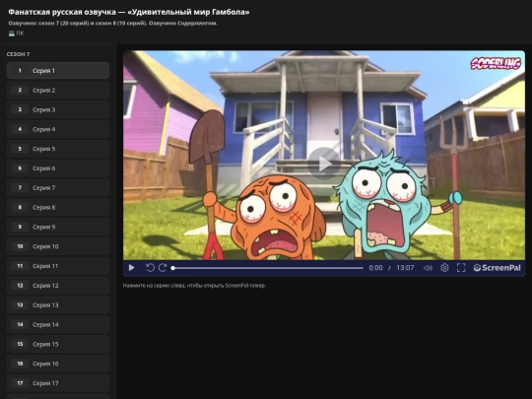532x399 pixels.
Task: Load Серия 12 in the player
Action: (58, 286)
